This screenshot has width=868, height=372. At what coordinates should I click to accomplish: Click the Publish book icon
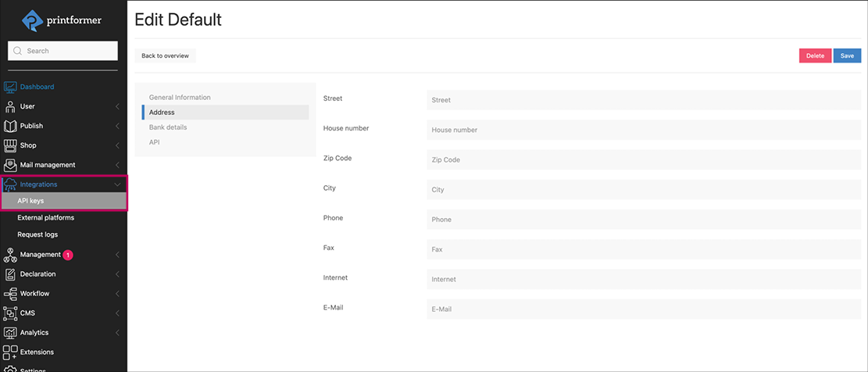point(10,126)
